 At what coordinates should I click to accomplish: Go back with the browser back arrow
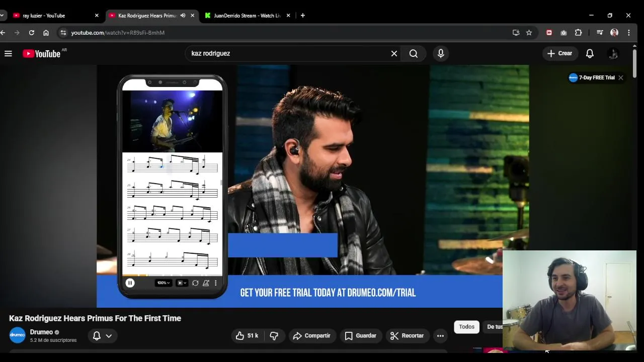[3, 33]
